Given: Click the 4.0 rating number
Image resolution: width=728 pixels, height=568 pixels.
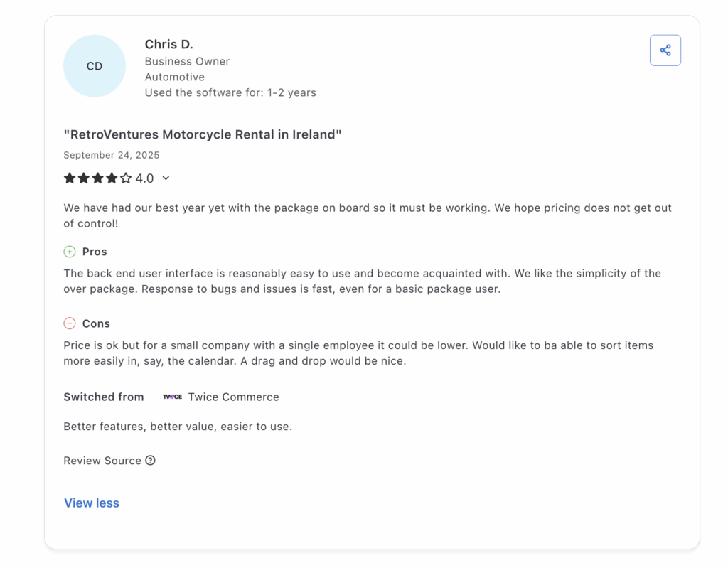Looking at the screenshot, I should pyautogui.click(x=144, y=178).
